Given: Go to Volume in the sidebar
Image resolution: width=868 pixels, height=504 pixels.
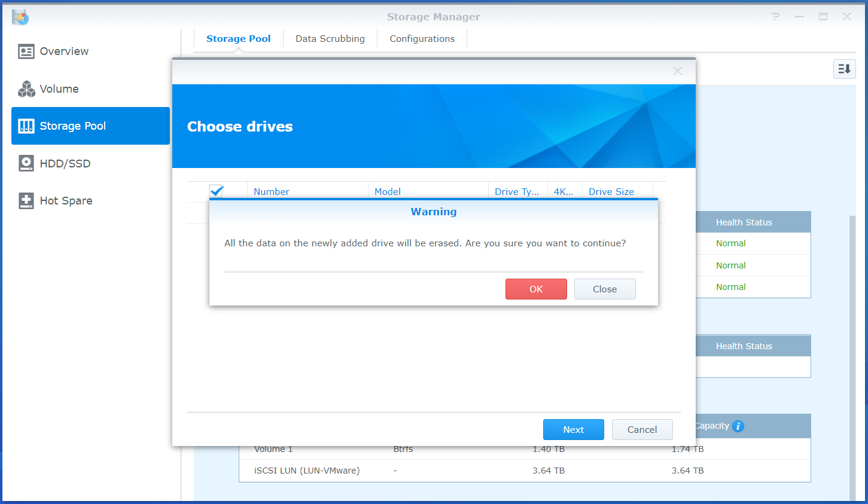Looking at the screenshot, I should pos(91,89).
